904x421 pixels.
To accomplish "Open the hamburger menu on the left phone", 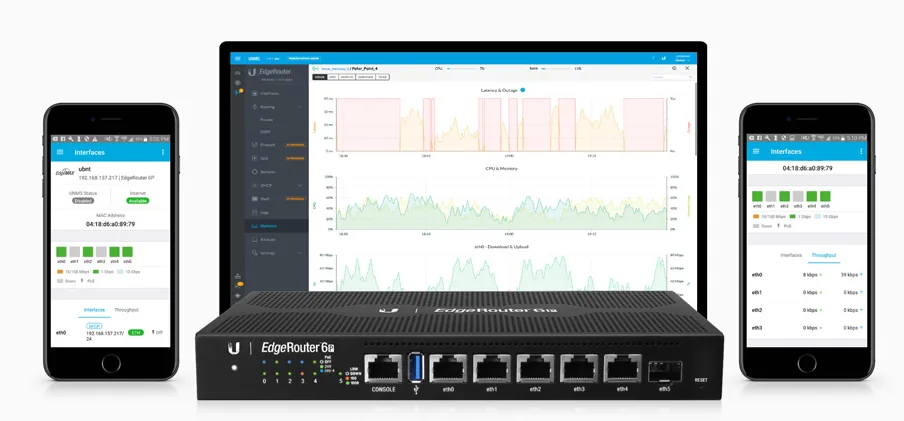I will click(x=60, y=152).
